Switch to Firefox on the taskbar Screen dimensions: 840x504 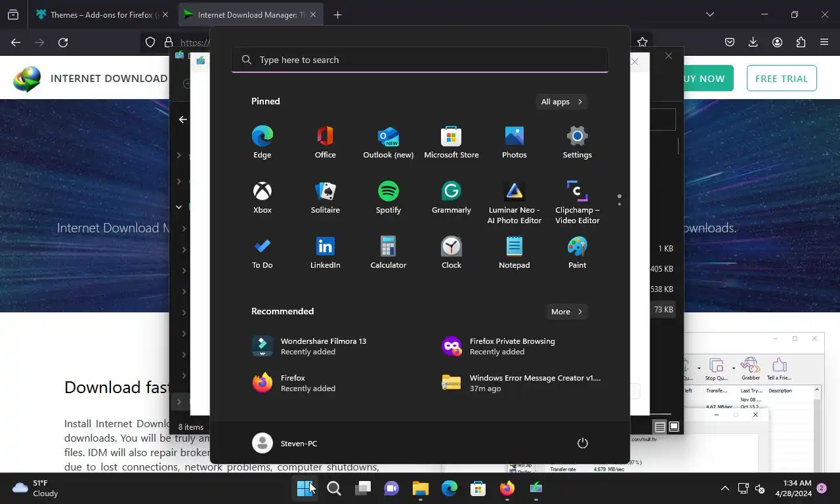click(x=507, y=488)
